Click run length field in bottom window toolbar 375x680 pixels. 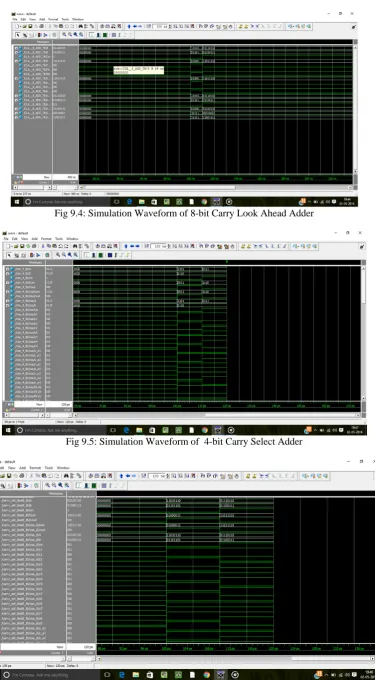(156, 476)
